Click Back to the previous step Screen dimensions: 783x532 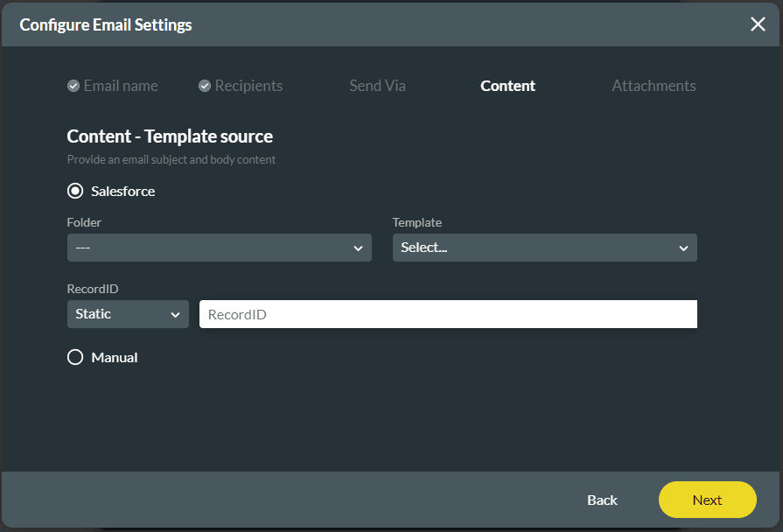click(602, 500)
